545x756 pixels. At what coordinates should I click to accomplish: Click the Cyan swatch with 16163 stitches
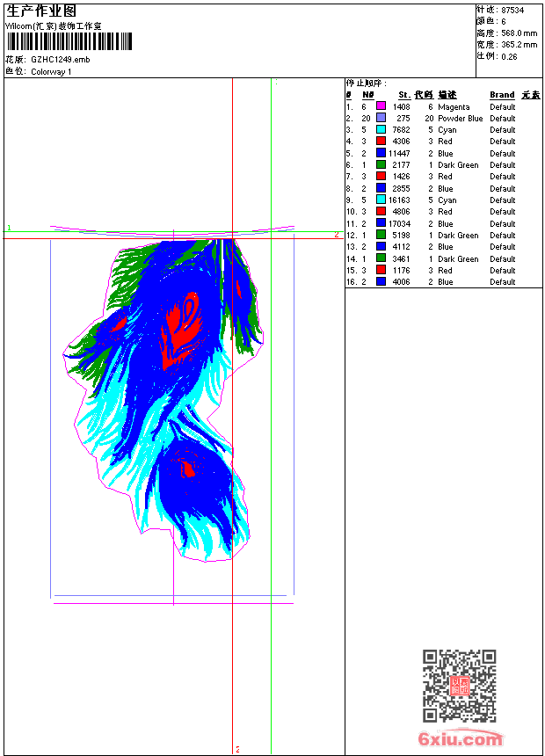click(381, 200)
